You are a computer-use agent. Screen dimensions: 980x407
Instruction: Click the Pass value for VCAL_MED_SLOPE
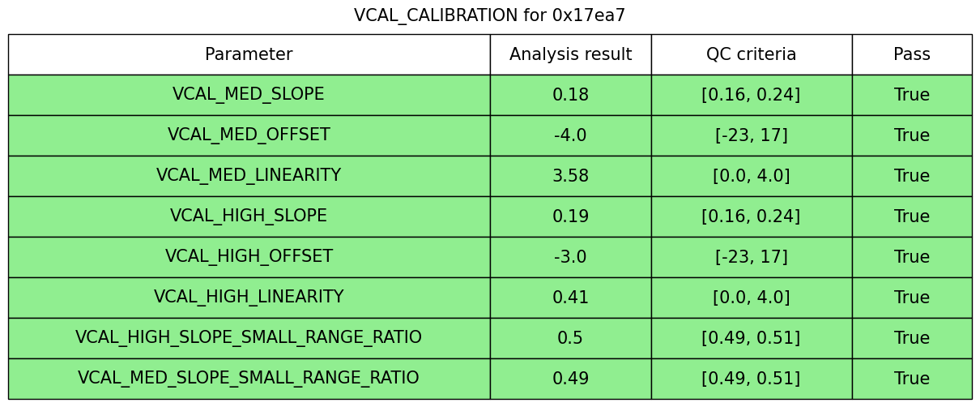point(911,95)
